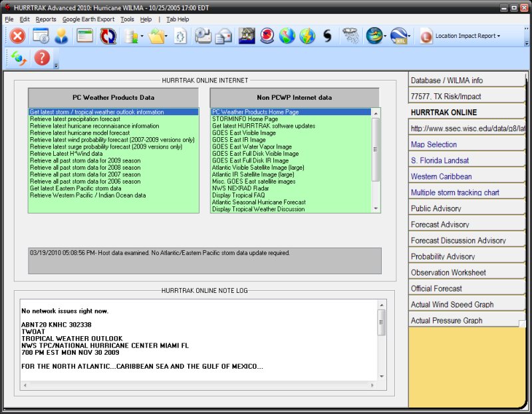
Task: Expand the yellow folder icon dropdown arrow
Action: [166, 37]
